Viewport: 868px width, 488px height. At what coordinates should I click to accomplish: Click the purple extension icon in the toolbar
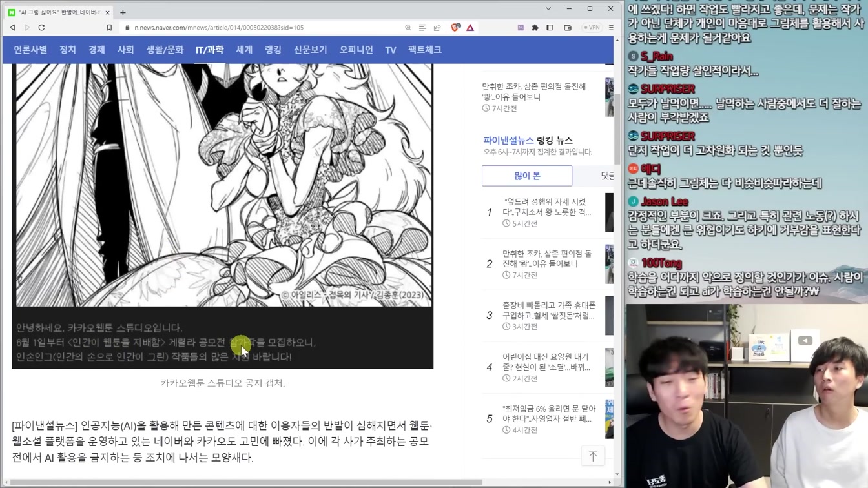tap(521, 28)
